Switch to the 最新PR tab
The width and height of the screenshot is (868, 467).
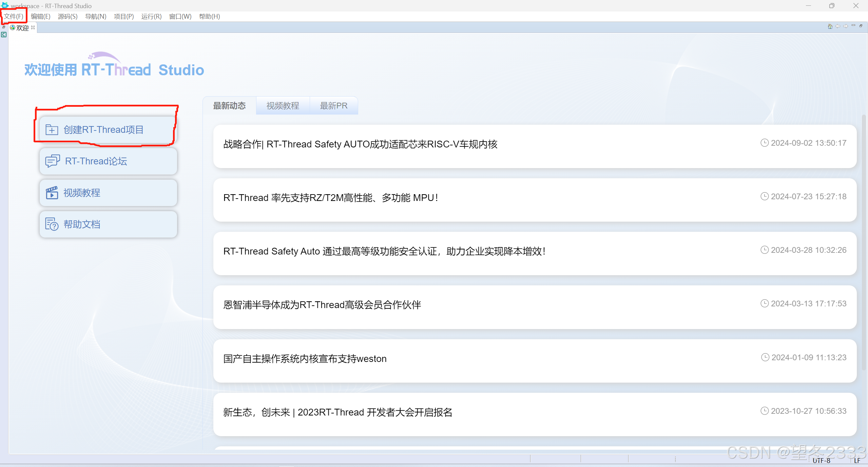333,106
